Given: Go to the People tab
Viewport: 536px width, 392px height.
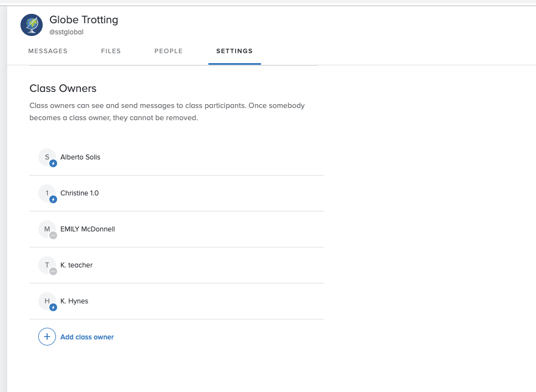Looking at the screenshot, I should tap(169, 51).
